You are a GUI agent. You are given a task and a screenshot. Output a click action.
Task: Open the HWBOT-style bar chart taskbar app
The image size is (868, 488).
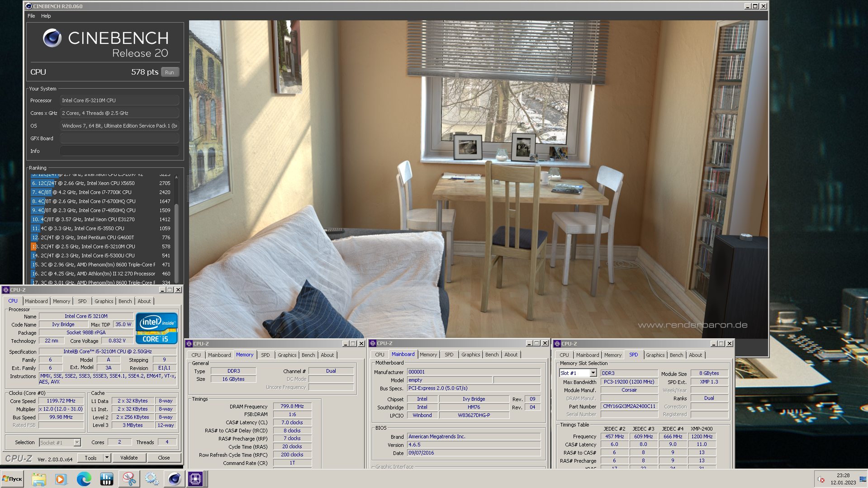pos(106,479)
